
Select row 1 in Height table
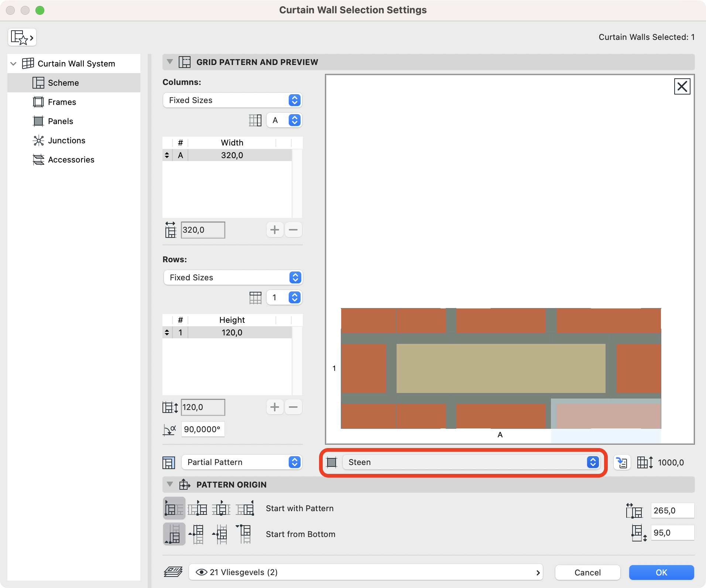pyautogui.click(x=227, y=332)
